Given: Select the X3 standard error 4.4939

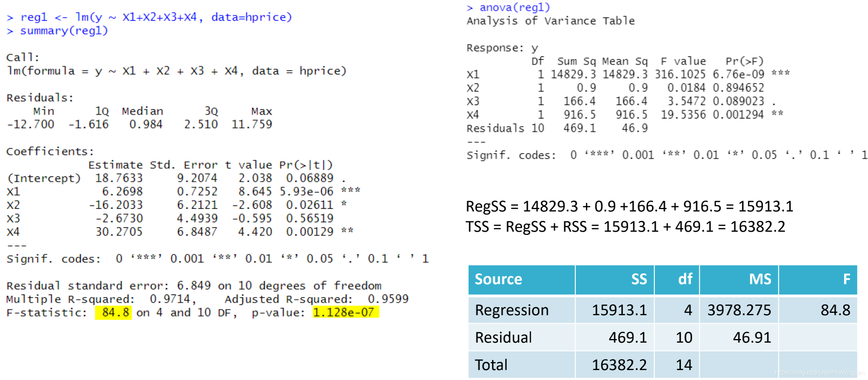Looking at the screenshot, I should (197, 218).
